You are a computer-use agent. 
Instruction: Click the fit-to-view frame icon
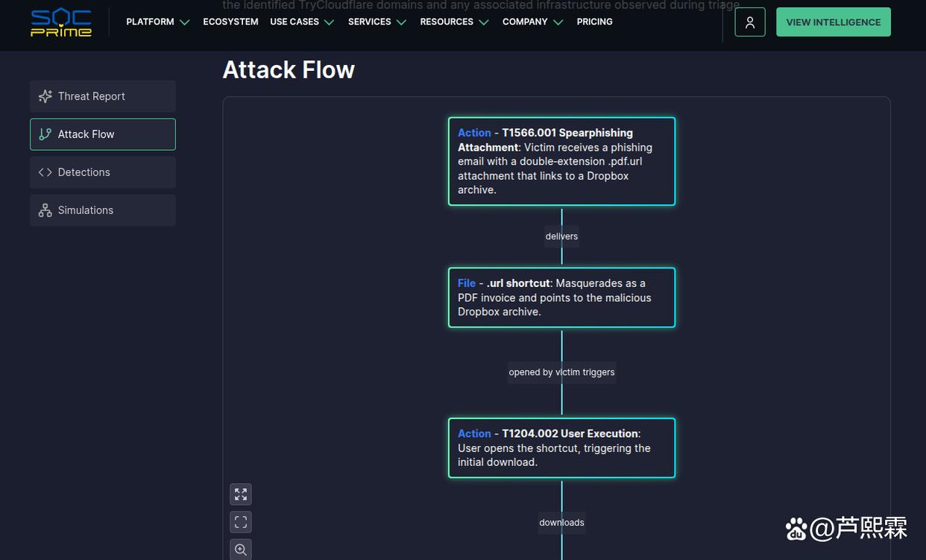(x=241, y=522)
